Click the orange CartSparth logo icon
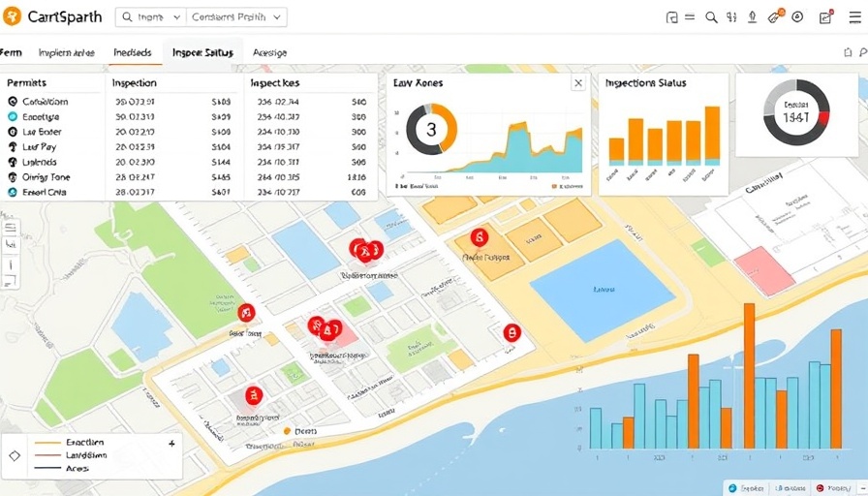 click(x=12, y=16)
